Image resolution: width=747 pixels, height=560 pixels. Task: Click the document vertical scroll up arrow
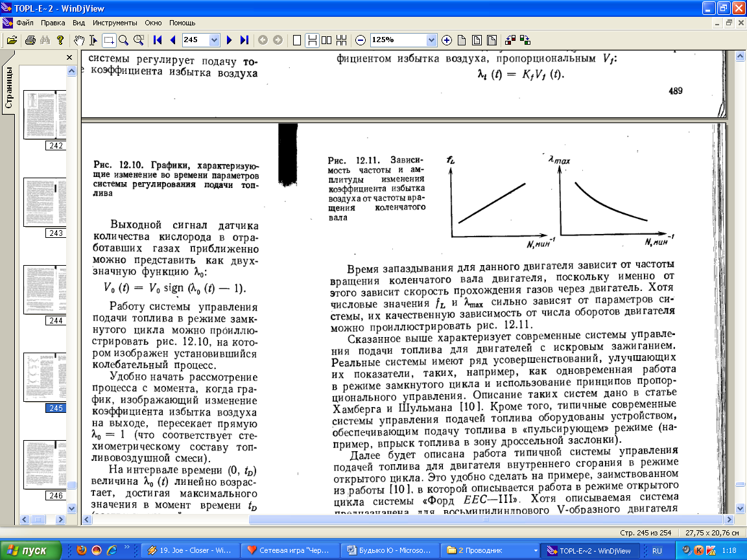741,56
